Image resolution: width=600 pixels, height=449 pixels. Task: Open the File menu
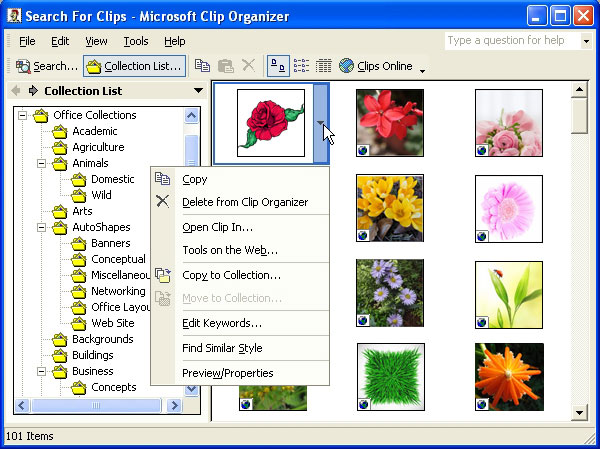tap(27, 41)
